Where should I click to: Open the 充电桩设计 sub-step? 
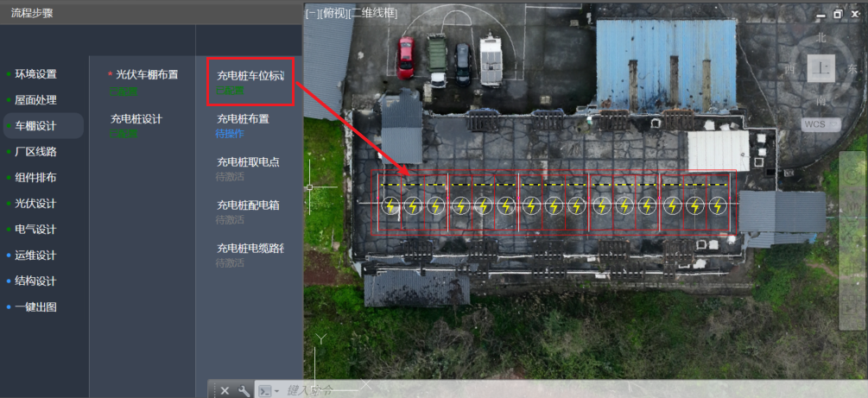[x=136, y=119]
